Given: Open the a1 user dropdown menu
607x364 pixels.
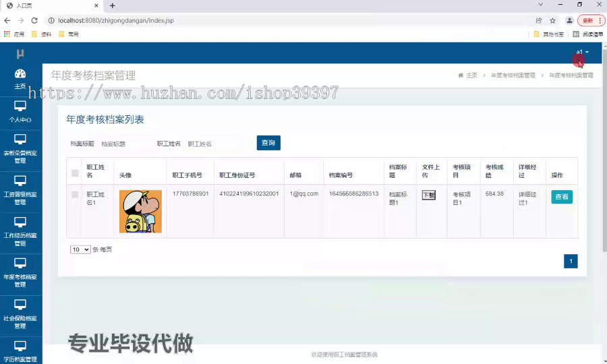Looking at the screenshot, I should pos(582,52).
